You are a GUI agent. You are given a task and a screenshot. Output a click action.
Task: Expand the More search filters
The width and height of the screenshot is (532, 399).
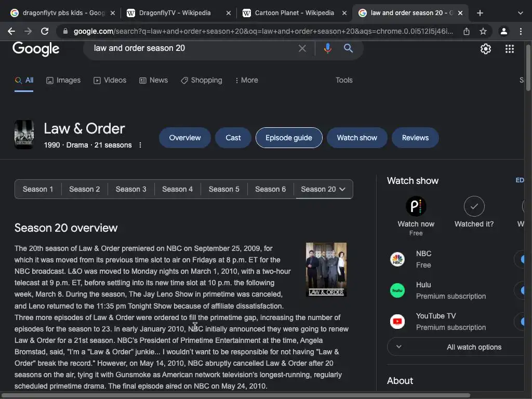pos(247,81)
